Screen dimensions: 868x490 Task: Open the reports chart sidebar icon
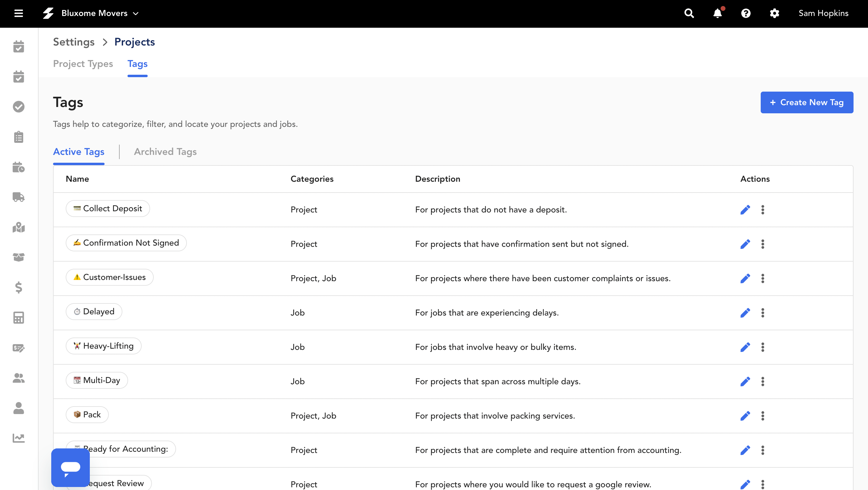[x=18, y=438]
